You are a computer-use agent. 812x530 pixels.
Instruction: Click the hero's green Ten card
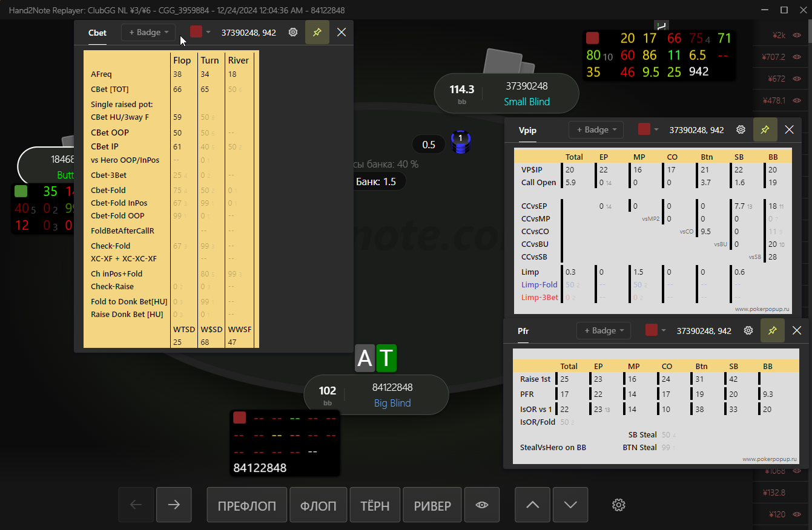click(386, 358)
